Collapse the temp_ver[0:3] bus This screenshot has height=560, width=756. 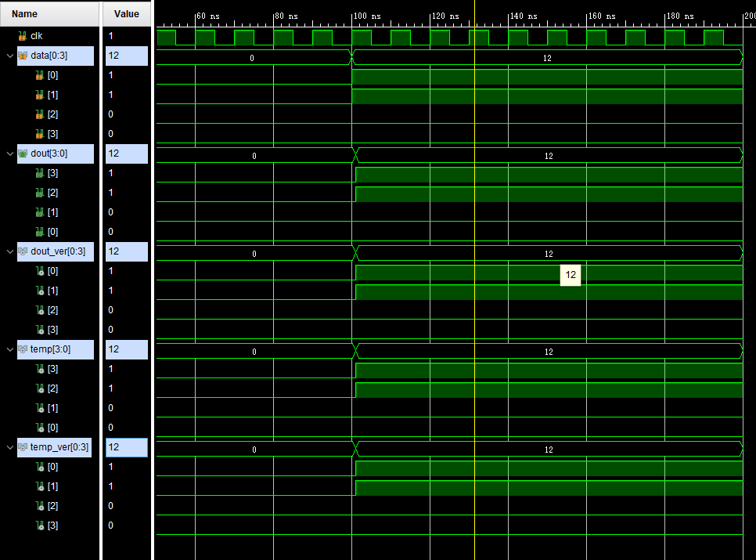pyautogui.click(x=9, y=448)
